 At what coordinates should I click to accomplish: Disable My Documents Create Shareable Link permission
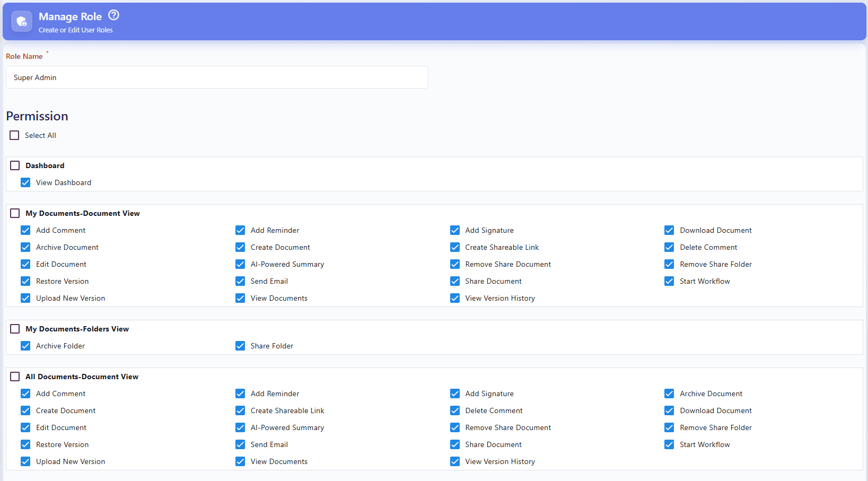point(455,247)
